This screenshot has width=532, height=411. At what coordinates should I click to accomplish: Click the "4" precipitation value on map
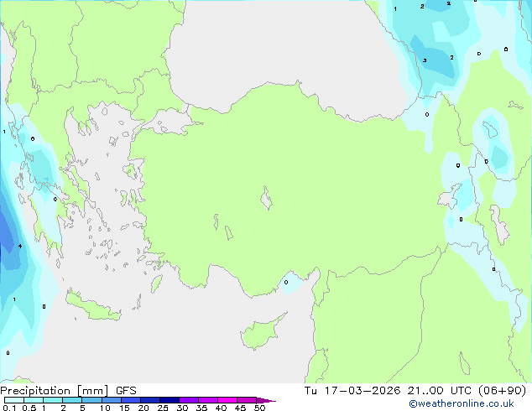click(x=20, y=246)
